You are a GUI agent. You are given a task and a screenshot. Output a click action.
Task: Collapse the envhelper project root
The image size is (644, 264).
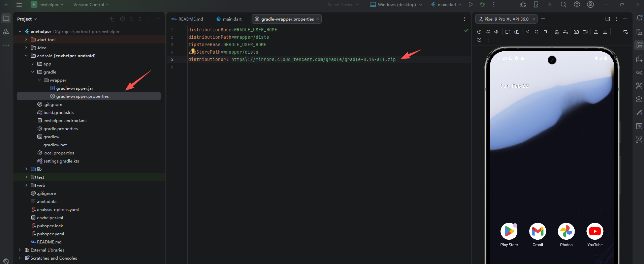click(20, 31)
